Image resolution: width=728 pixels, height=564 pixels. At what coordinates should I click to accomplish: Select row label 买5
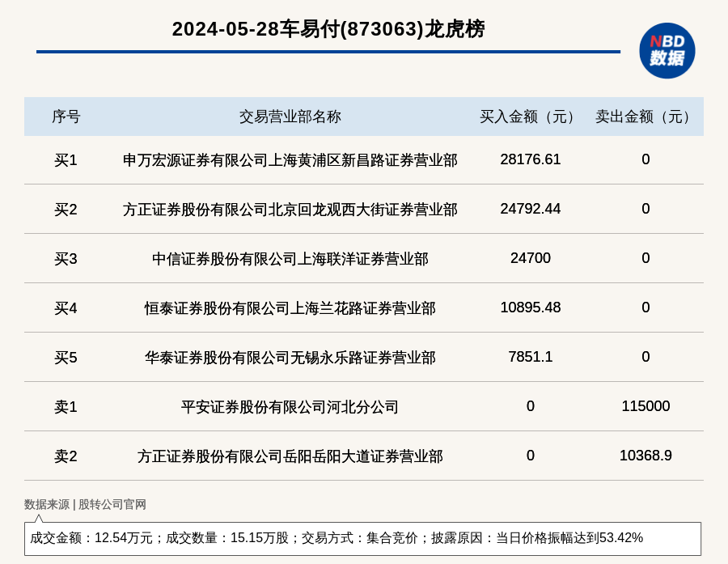(66, 358)
